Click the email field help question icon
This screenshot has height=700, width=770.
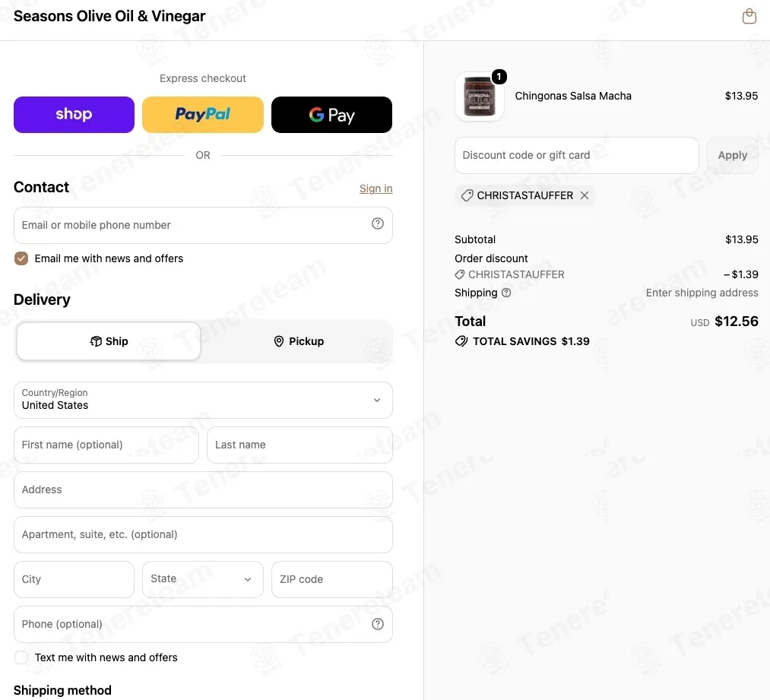point(377,224)
